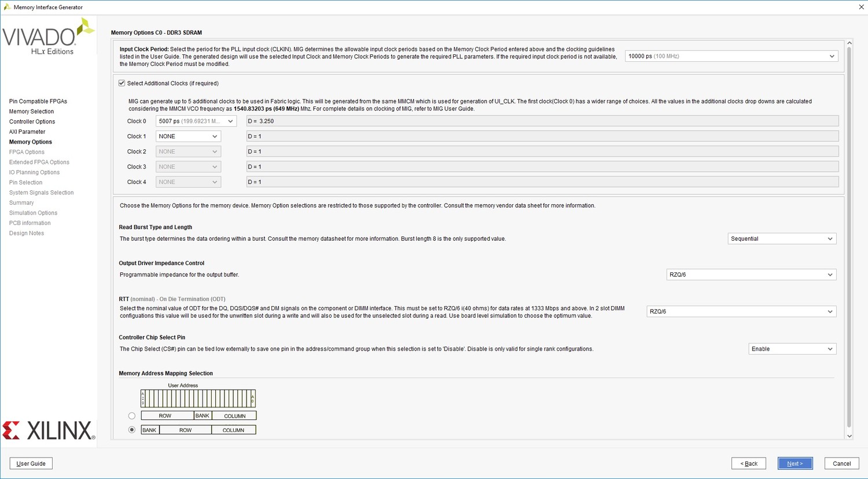Open Controller Chip Select Pin dropdown

click(x=792, y=349)
